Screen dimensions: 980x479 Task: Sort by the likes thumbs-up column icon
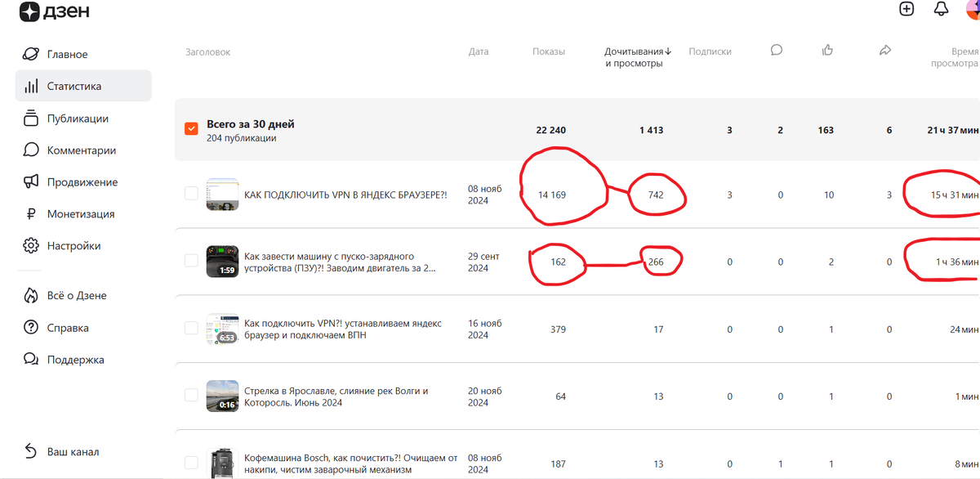point(827,51)
